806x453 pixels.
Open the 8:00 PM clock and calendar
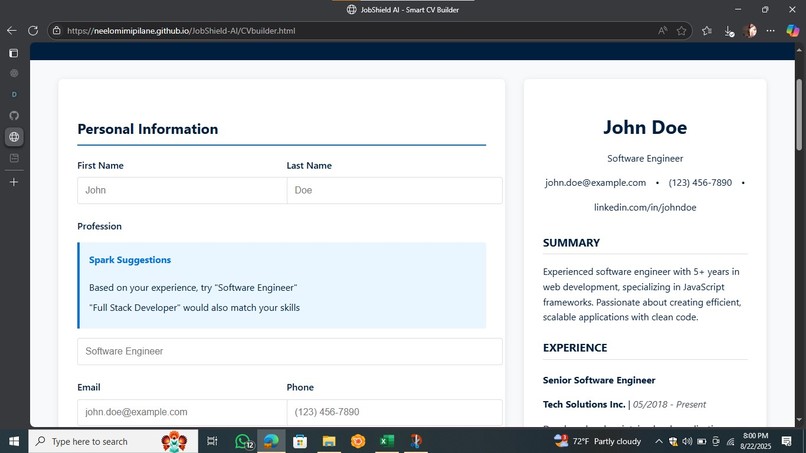(756, 441)
